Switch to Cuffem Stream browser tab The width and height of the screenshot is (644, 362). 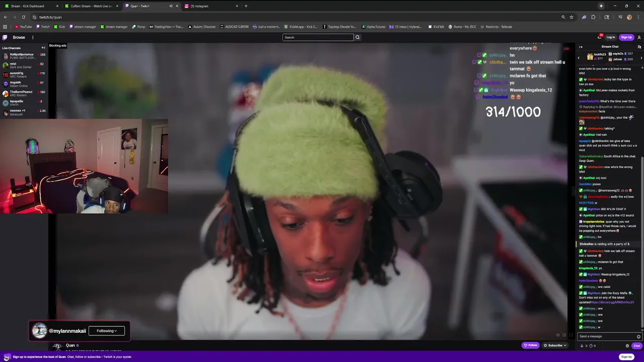91,6
